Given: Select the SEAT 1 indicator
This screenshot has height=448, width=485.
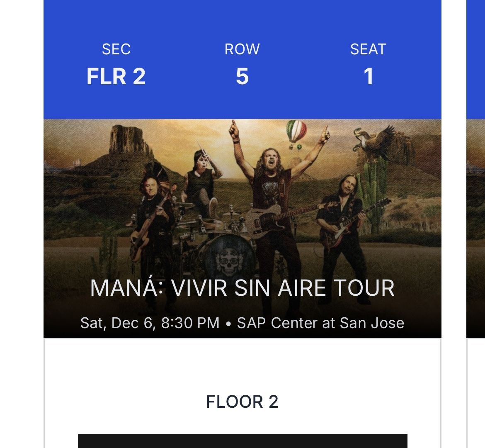Looking at the screenshot, I should 368,64.
